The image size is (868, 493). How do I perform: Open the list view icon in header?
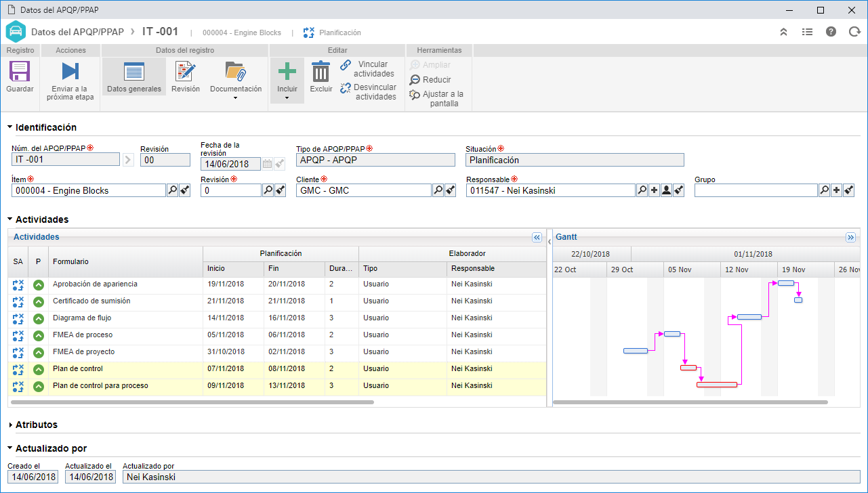pos(807,32)
